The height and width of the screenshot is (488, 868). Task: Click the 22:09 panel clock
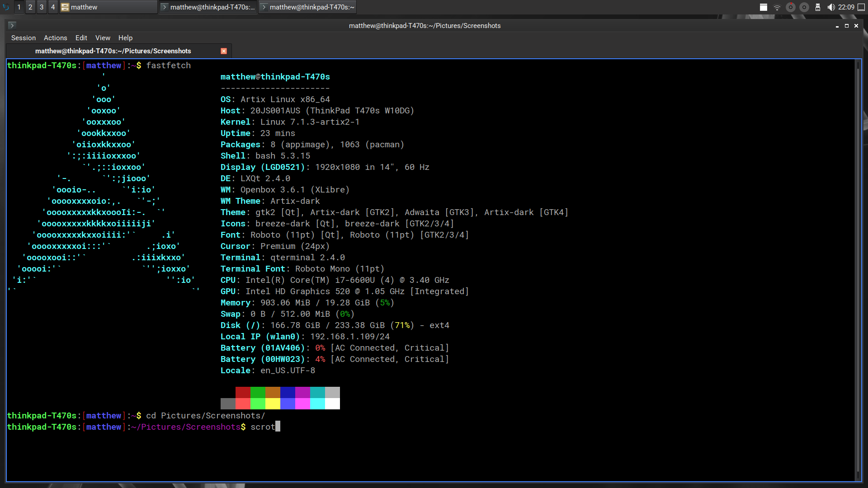click(x=846, y=7)
